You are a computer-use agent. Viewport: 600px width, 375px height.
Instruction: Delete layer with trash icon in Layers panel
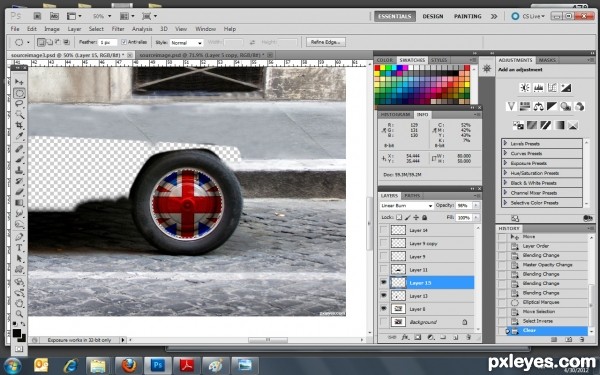(468, 338)
